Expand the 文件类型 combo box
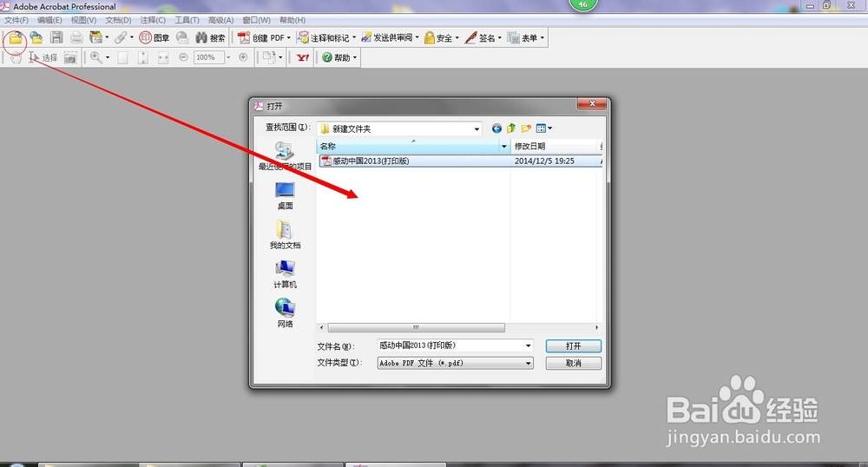 coord(528,364)
